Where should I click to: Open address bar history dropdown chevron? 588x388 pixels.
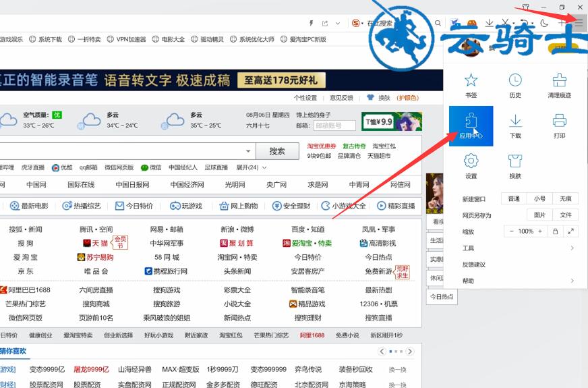point(338,23)
